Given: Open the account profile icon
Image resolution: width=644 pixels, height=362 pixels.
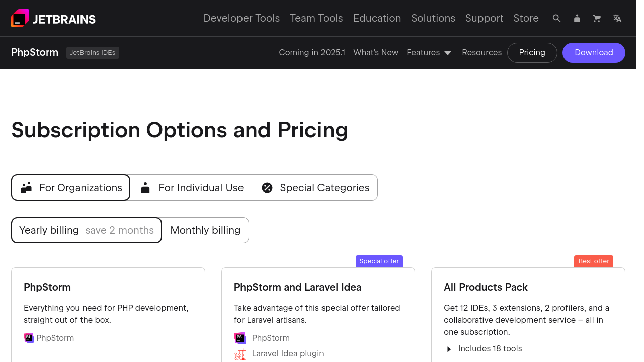Looking at the screenshot, I should pyautogui.click(x=577, y=19).
